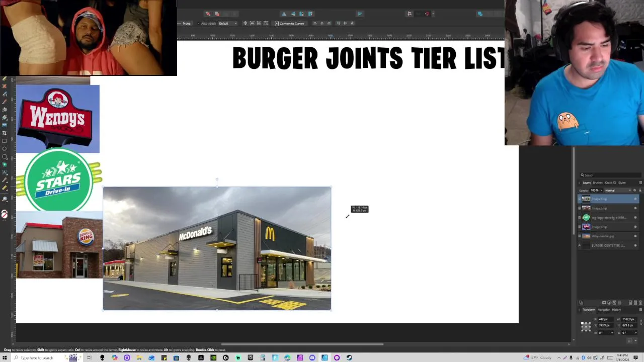Open the Auto-select Default dropdown
644x362 pixels.
pos(228,24)
